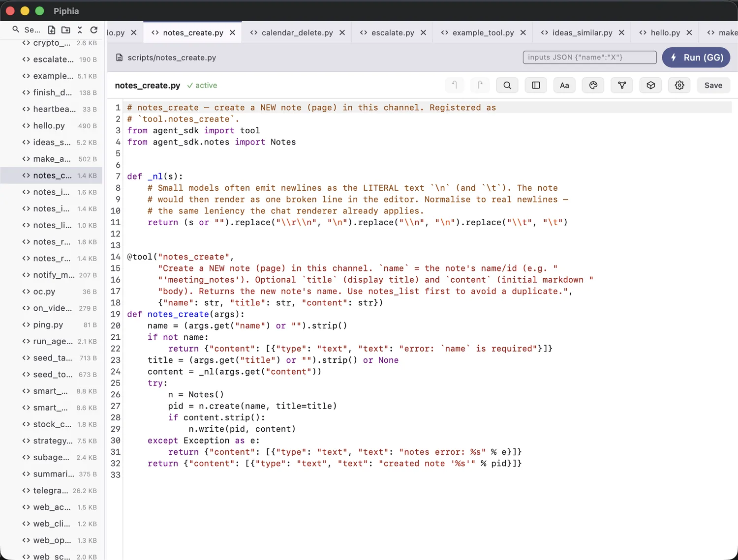The height and width of the screenshot is (560, 738).
Task: Click the new folder icon in sidebar
Action: (65, 29)
